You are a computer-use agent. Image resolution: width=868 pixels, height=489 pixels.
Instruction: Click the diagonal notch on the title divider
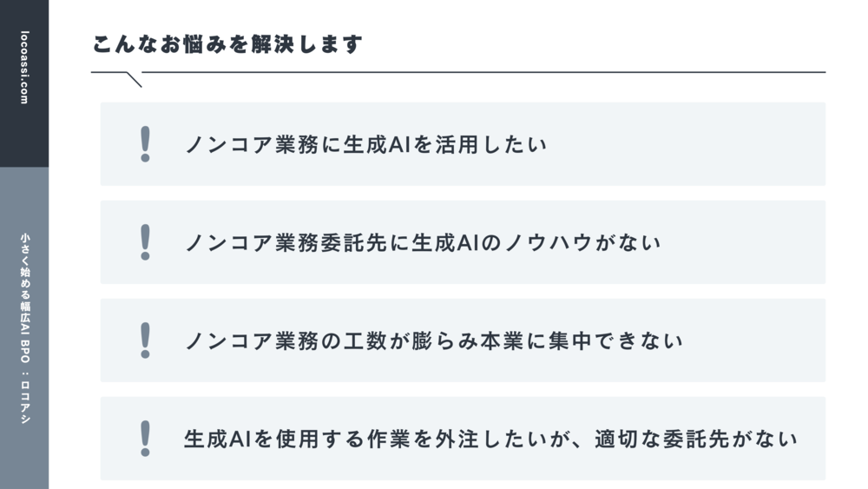(134, 80)
